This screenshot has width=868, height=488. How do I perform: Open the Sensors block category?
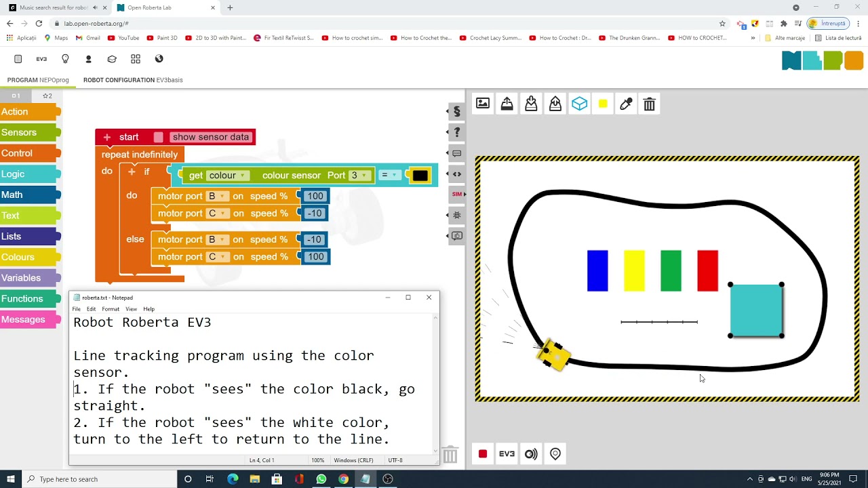tap(19, 133)
